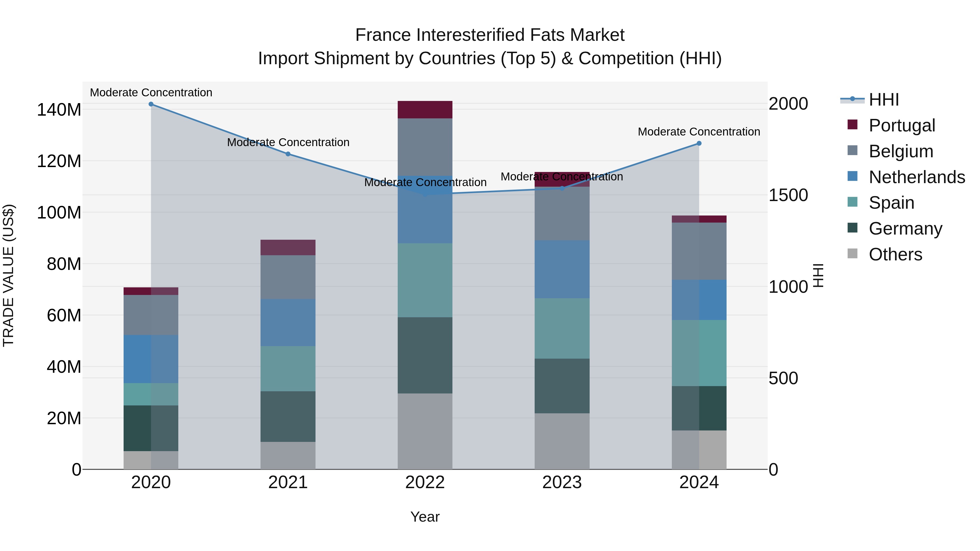This screenshot has height=551, width=980.
Task: Select the 2021 HHI data point
Action: point(288,154)
